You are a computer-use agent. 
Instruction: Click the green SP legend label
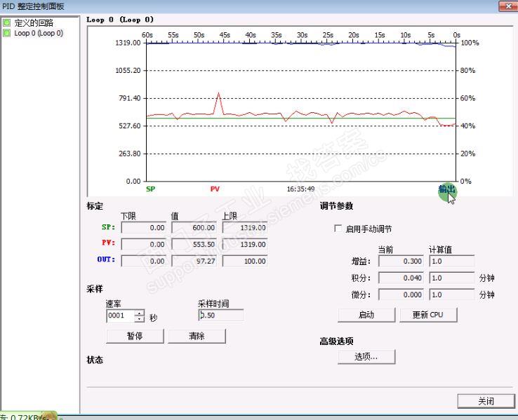[151, 189]
